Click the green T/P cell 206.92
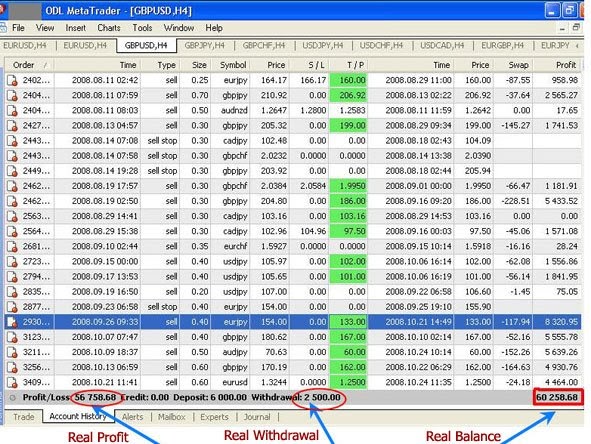Image resolution: width=591 pixels, height=444 pixels. point(348,95)
